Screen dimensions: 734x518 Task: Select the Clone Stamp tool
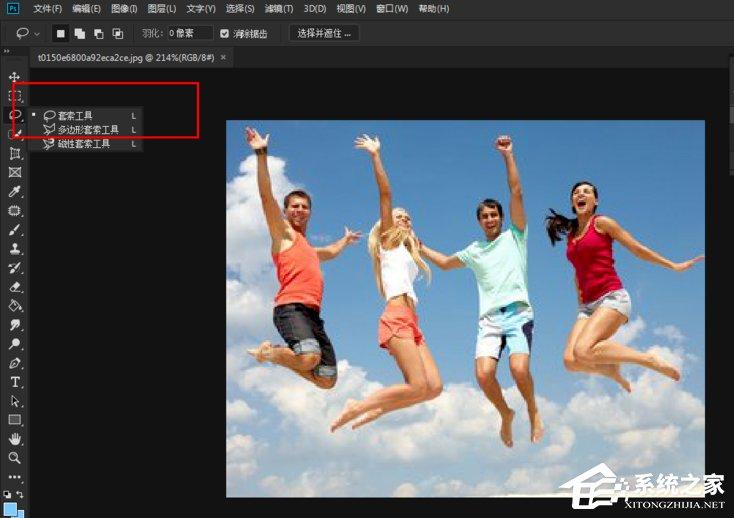point(15,249)
